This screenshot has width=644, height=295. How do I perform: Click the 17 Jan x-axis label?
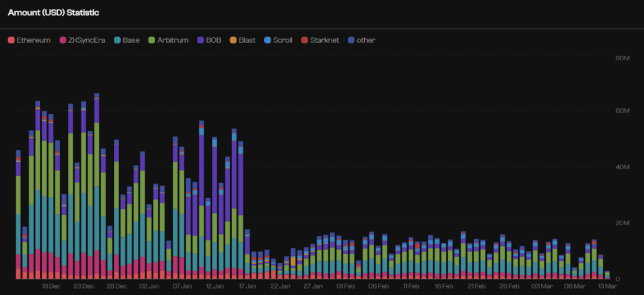(x=247, y=286)
